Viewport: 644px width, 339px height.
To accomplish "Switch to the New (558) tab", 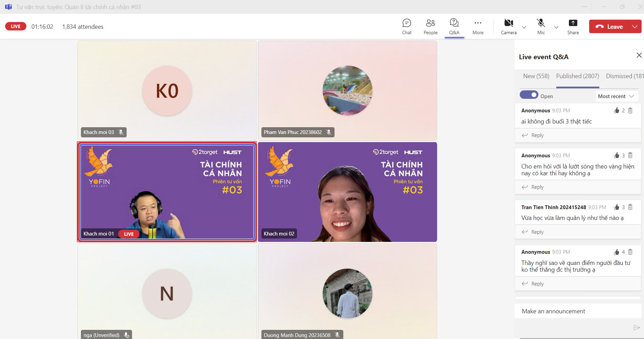I will [536, 76].
